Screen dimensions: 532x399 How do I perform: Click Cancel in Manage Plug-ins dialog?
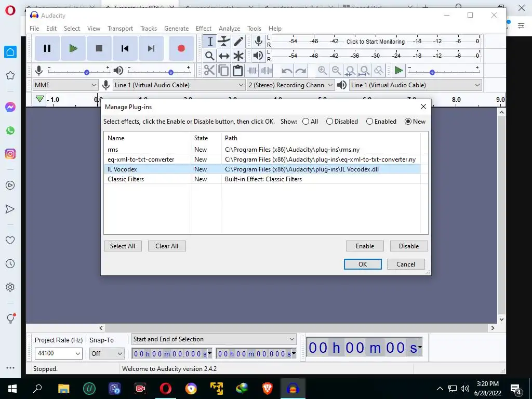point(406,264)
